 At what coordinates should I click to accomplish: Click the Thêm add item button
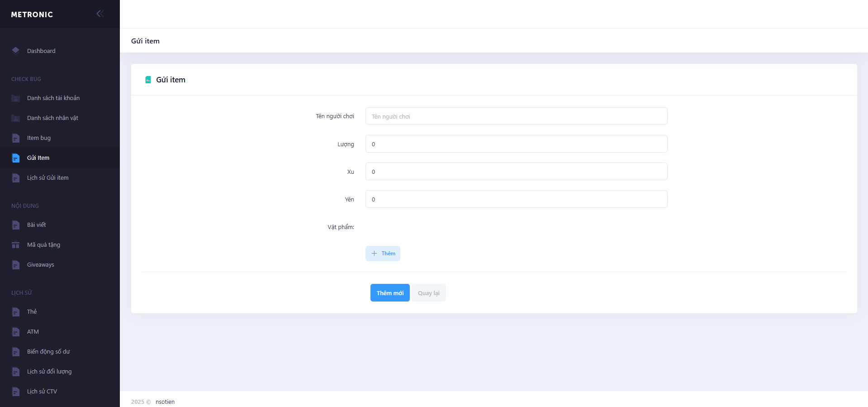tap(383, 254)
